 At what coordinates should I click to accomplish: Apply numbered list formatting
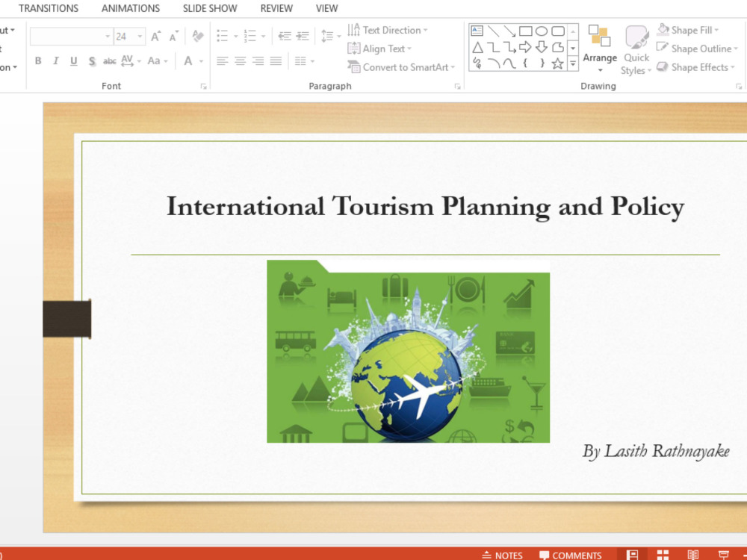pyautogui.click(x=250, y=36)
